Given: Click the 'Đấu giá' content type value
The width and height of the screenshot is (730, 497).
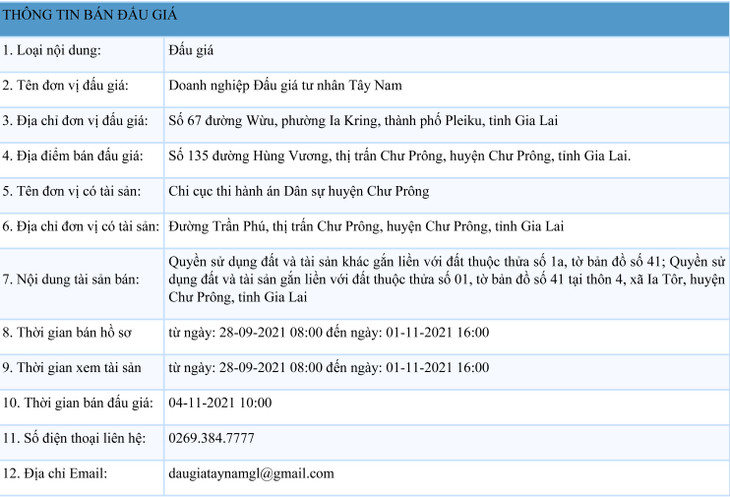Looking at the screenshot, I should click(192, 51).
